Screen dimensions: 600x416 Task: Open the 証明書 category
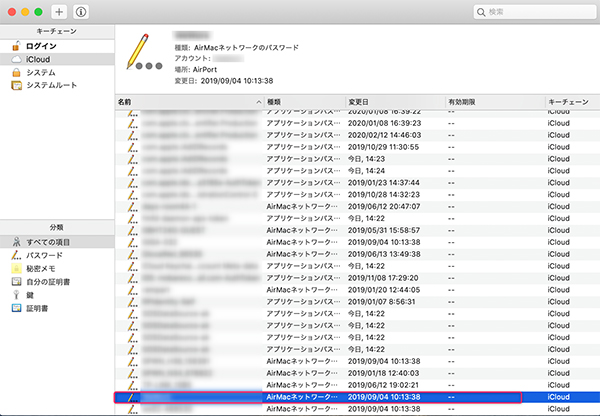click(x=37, y=307)
